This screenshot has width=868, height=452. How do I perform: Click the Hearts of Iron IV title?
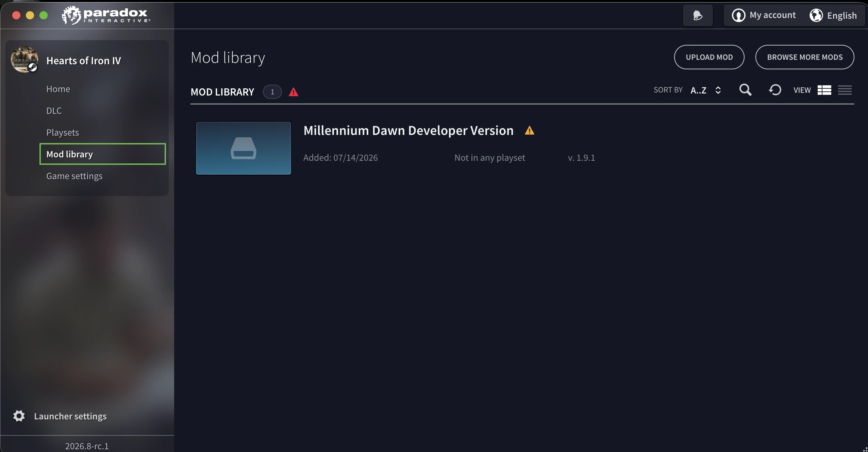tap(84, 60)
